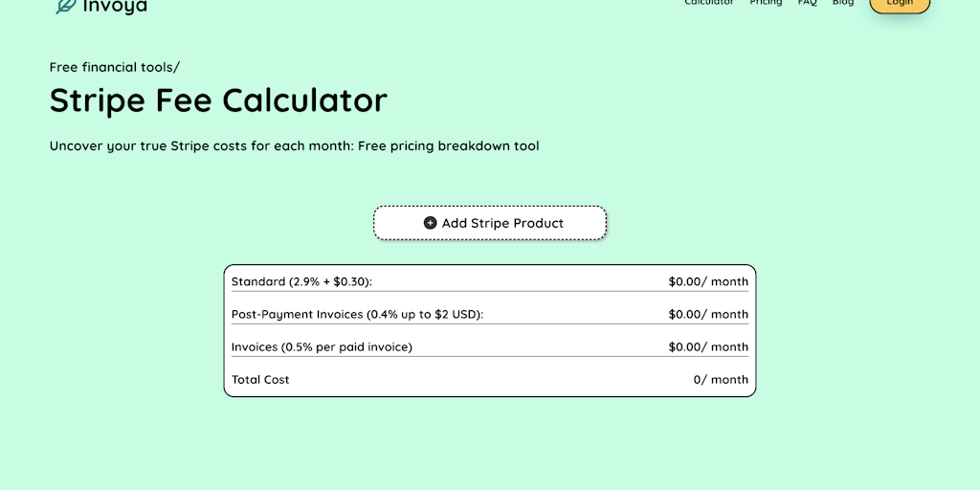Click the Post-Payment Invoices monthly amount
Screen dimensions: 980x490
pyautogui.click(x=708, y=314)
